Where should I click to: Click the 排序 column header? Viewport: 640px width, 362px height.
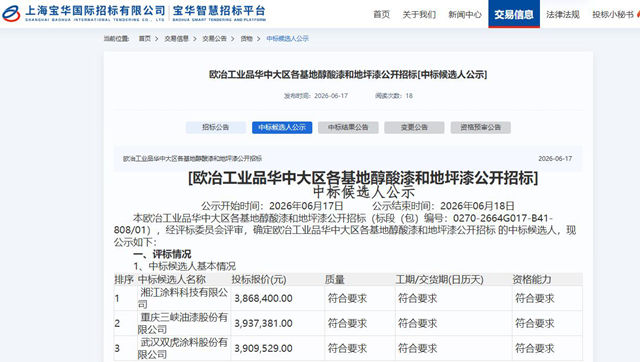tap(124, 280)
